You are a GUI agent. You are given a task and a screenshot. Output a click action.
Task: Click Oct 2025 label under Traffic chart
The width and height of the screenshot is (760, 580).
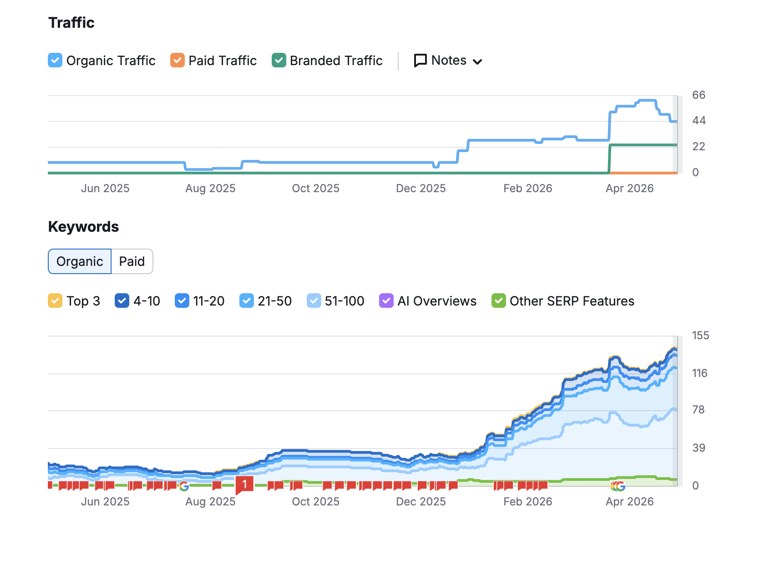[316, 188]
